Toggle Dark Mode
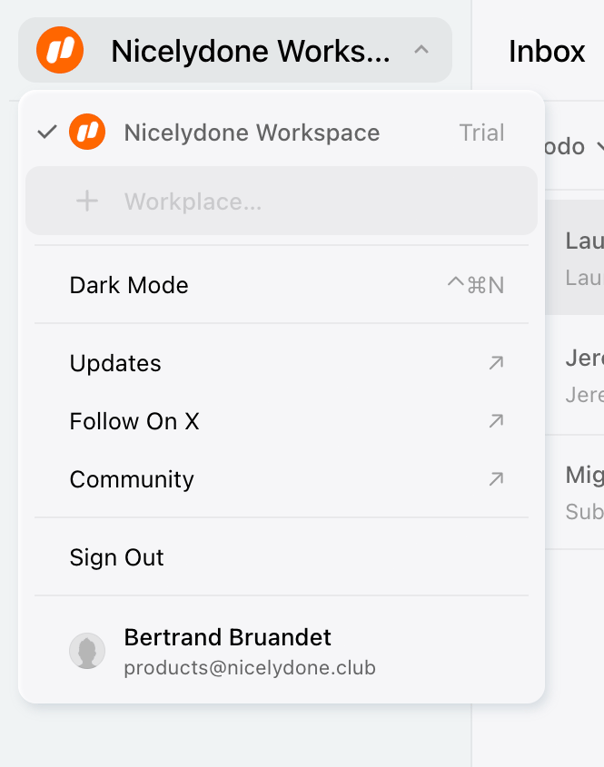The image size is (604, 767). tap(281, 285)
